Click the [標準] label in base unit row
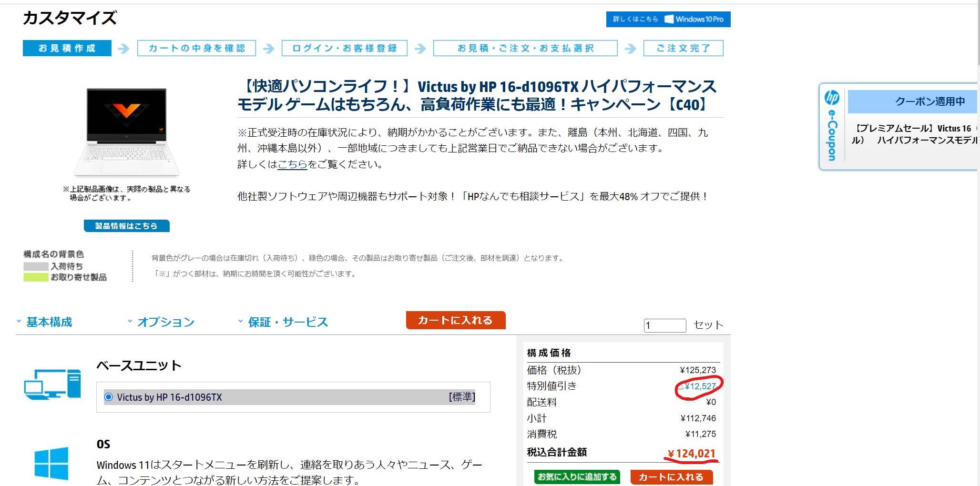 pyautogui.click(x=462, y=397)
